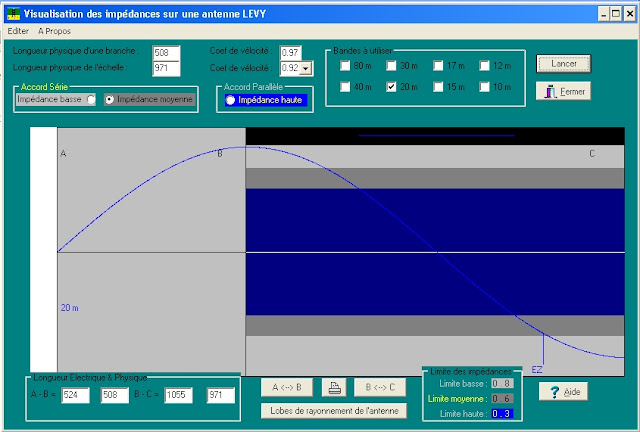The image size is (640, 432).
Task: Open Aide help button with question mark
Action: pyautogui.click(x=563, y=392)
